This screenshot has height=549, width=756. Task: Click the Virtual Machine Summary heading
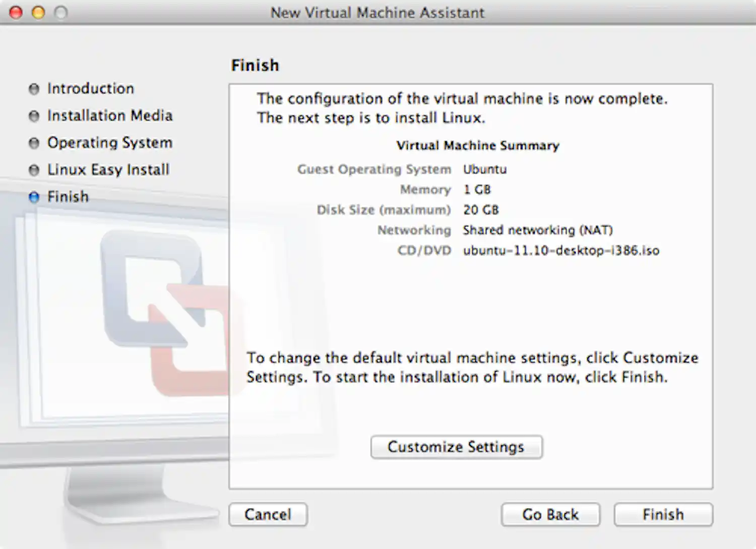(477, 146)
